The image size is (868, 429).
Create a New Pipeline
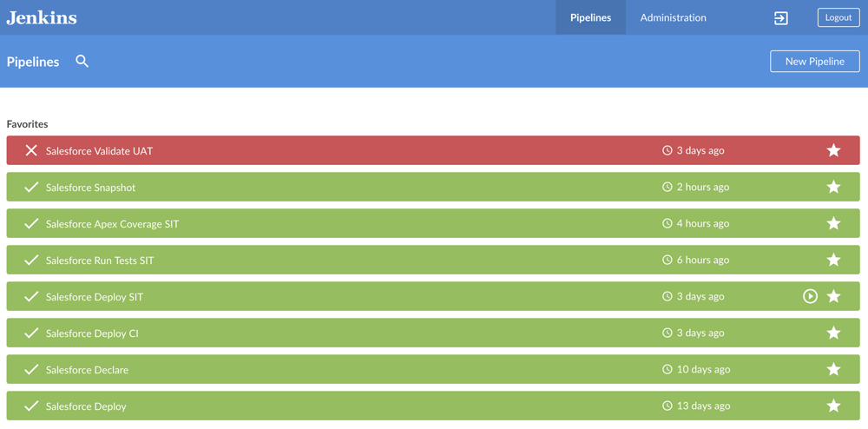815,62
